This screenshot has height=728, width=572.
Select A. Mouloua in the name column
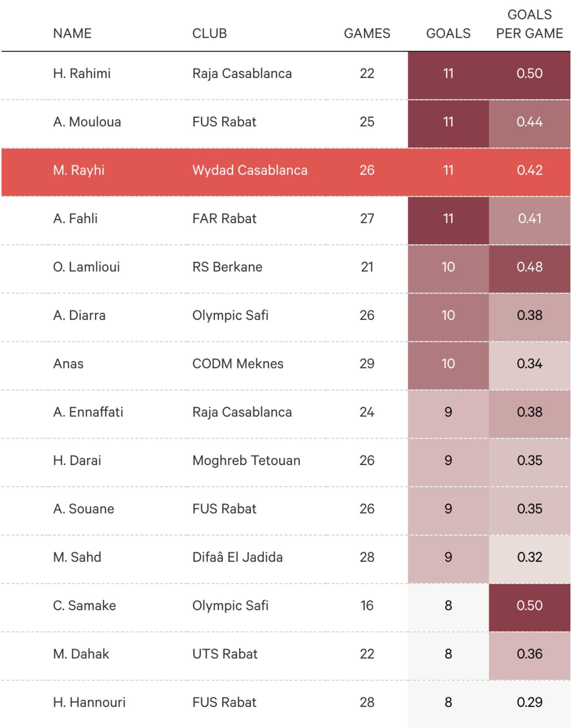click(87, 122)
